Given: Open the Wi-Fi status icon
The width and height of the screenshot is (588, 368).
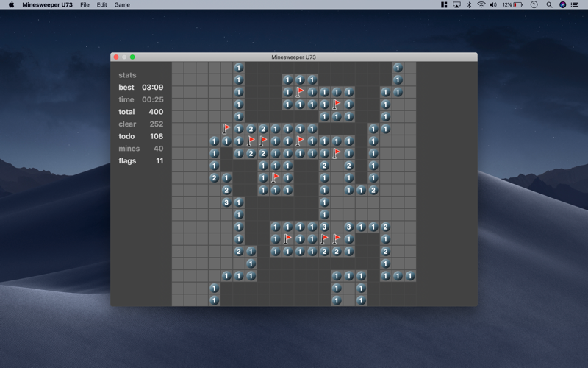Looking at the screenshot, I should pyautogui.click(x=481, y=4).
